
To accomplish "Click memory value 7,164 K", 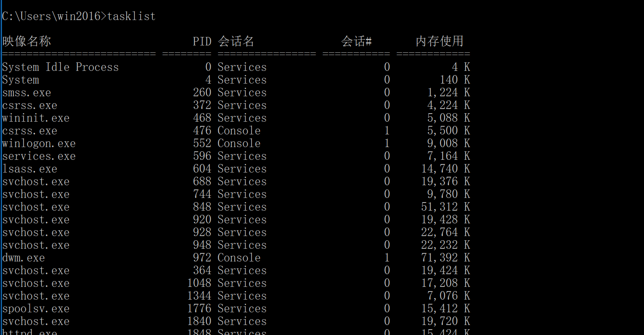I will 449,156.
